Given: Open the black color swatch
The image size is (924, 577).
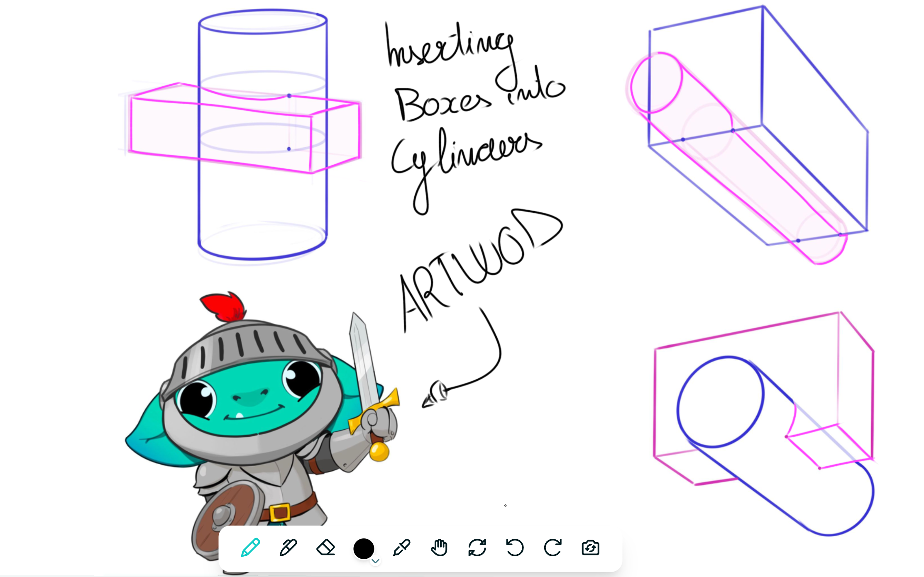Looking at the screenshot, I should (364, 548).
